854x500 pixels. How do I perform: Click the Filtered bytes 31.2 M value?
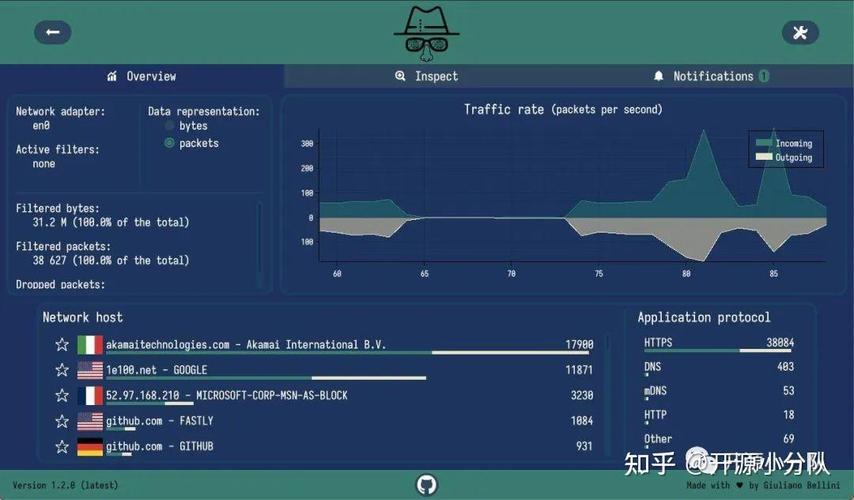pos(111,222)
